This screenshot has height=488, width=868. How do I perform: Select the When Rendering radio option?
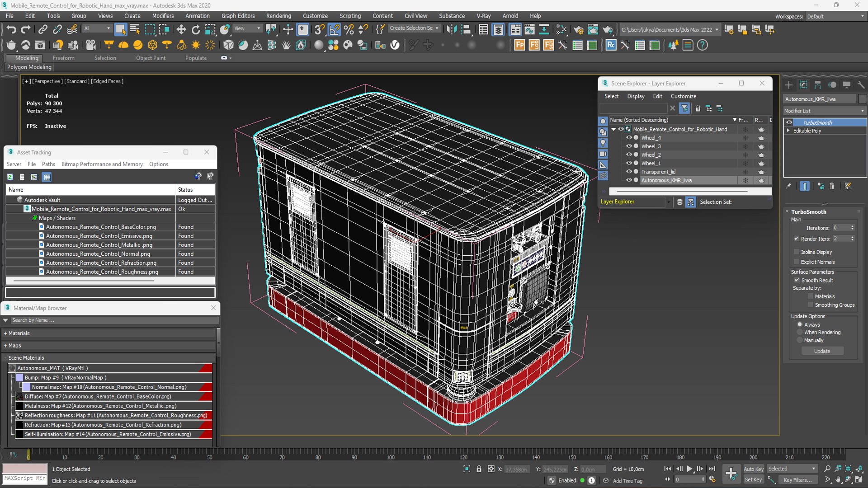coord(800,332)
